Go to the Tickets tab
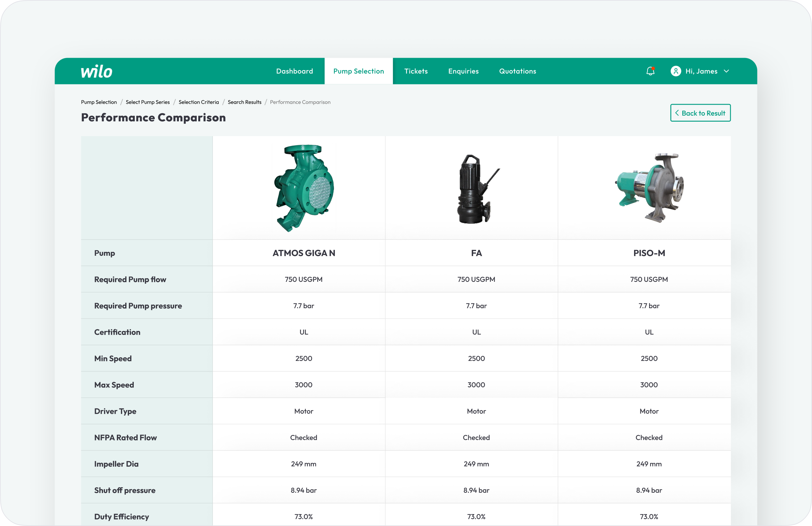 (x=415, y=71)
